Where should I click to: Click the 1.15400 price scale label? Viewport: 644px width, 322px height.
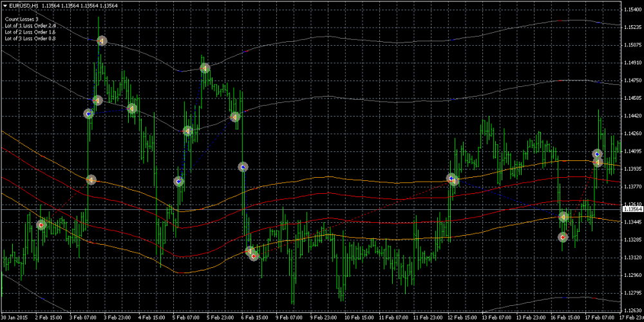click(632, 9)
